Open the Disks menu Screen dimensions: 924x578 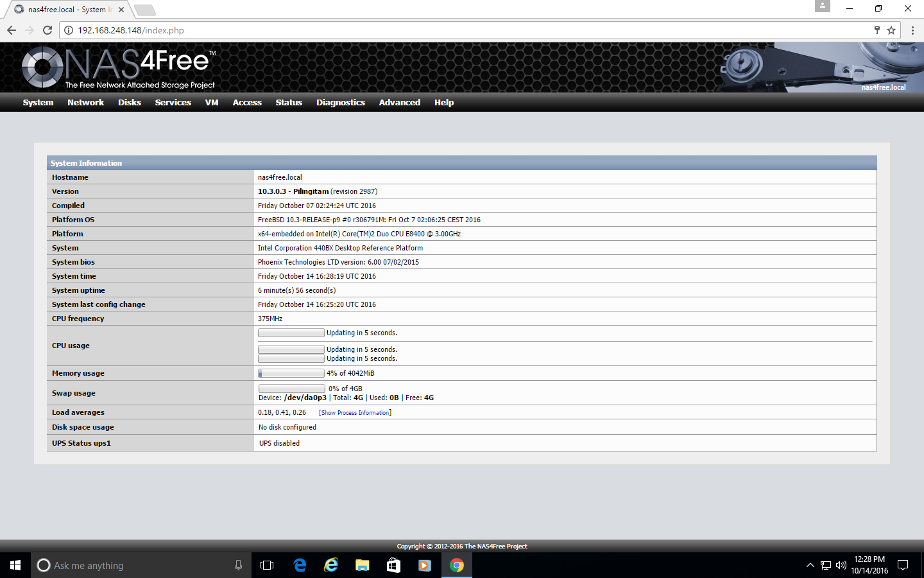coord(129,103)
